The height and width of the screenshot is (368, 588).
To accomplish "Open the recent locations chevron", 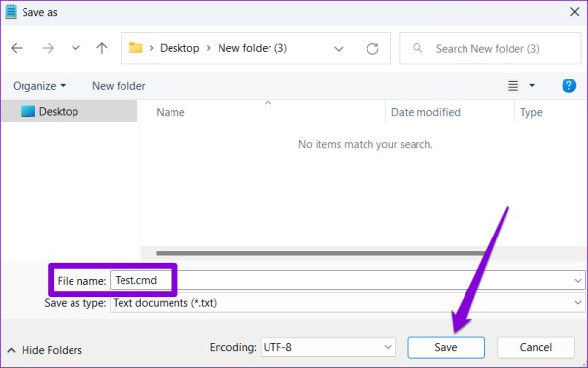I will click(x=75, y=48).
